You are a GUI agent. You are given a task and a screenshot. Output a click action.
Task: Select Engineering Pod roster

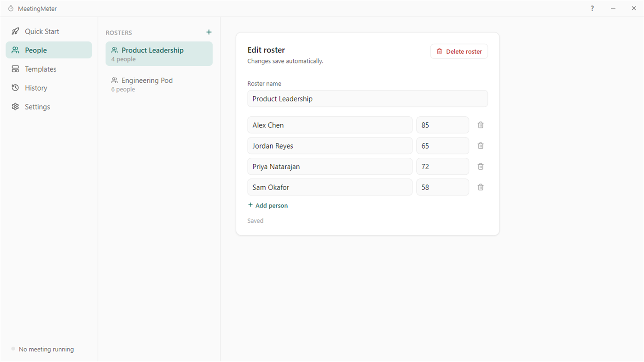point(159,84)
